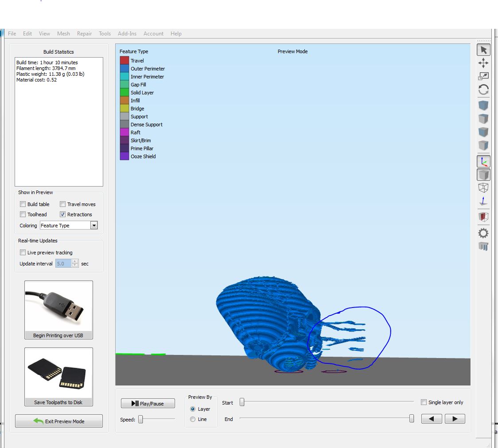Click the End layer slider handle
The width and height of the screenshot is (498, 448).
[x=412, y=419]
